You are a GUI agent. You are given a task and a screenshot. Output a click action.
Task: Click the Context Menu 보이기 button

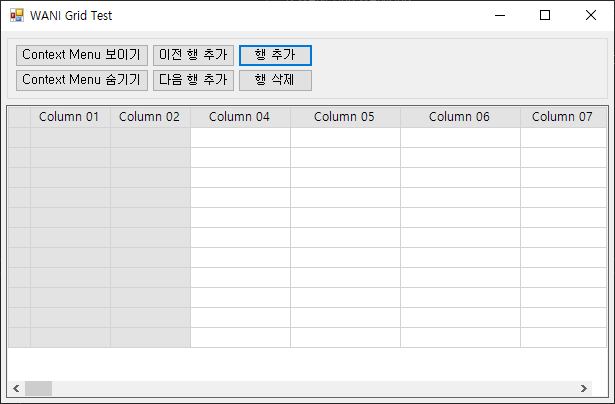(82, 55)
